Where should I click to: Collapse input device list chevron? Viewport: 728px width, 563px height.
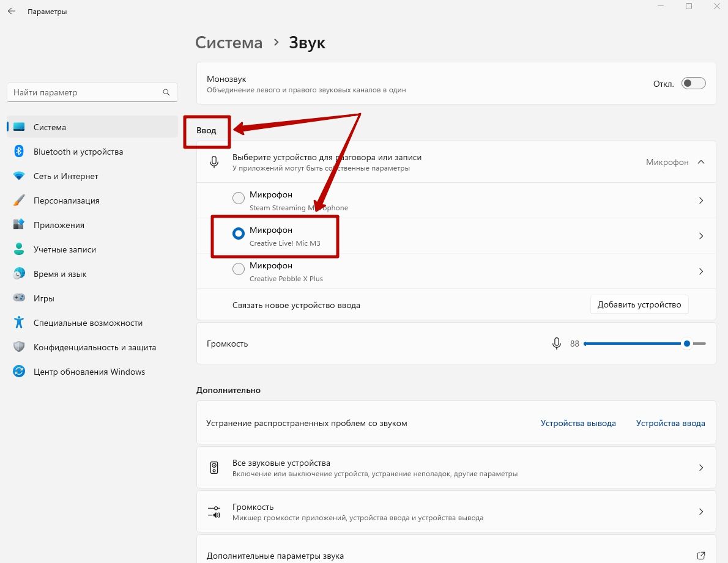pos(701,162)
